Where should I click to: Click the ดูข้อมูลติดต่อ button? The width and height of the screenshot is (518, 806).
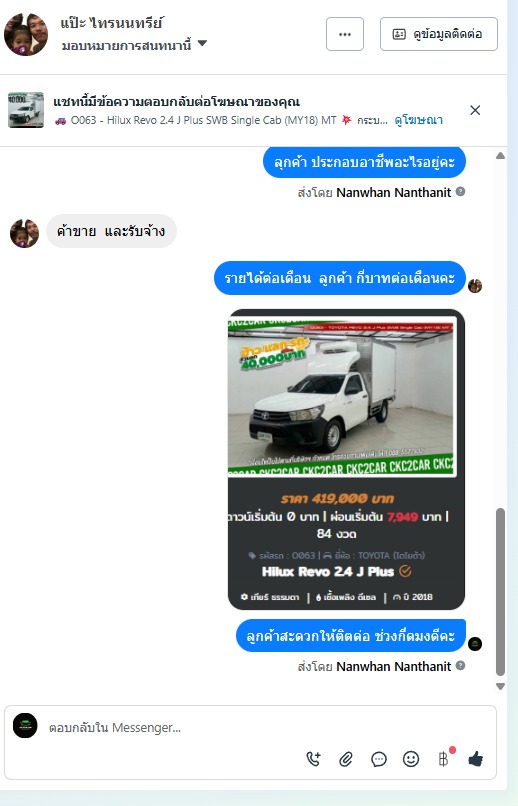439,34
